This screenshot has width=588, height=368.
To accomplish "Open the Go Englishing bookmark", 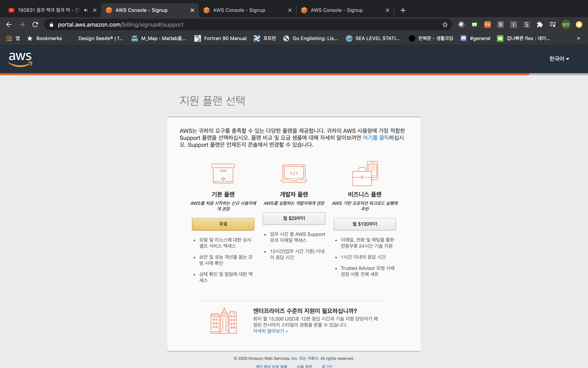I will pyautogui.click(x=311, y=38).
